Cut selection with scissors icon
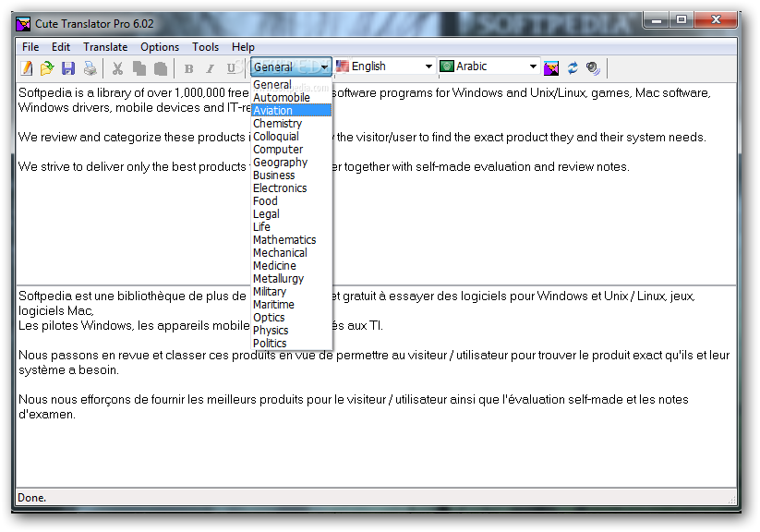 pyautogui.click(x=117, y=68)
